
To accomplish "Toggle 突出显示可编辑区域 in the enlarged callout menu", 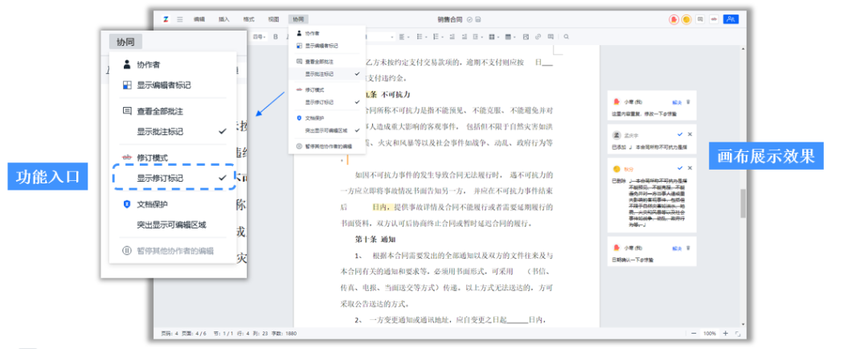I will pos(174,225).
